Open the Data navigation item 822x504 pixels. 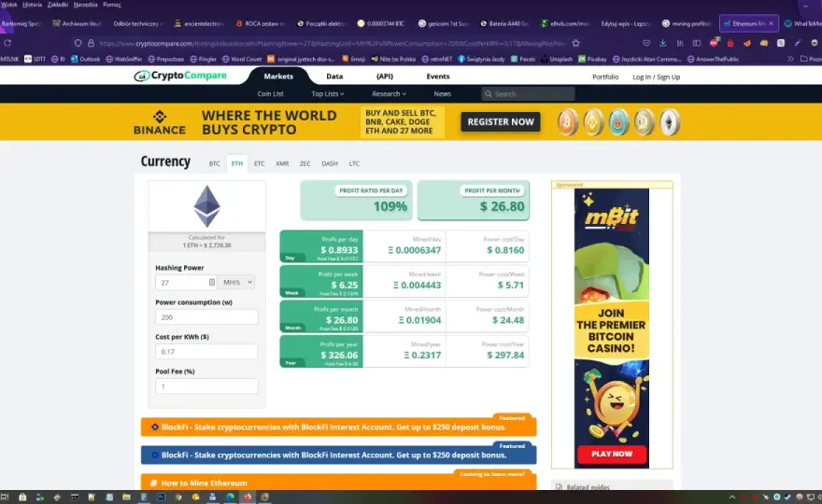pos(334,77)
